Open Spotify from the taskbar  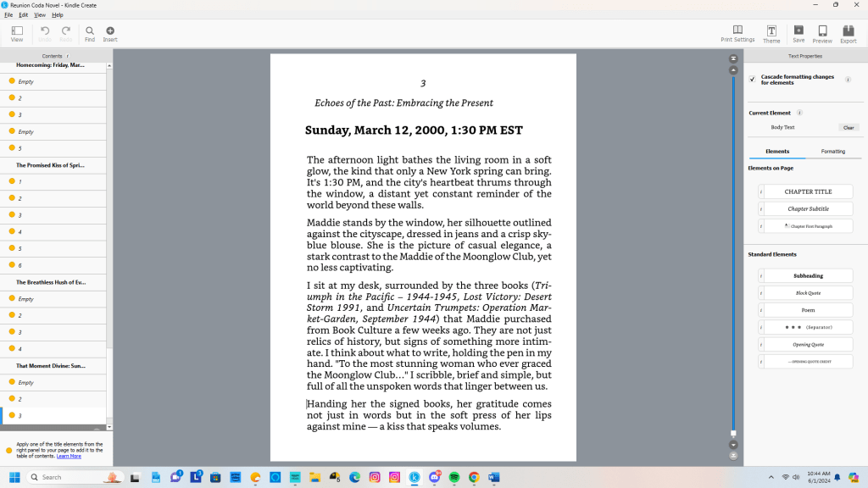[454, 478]
